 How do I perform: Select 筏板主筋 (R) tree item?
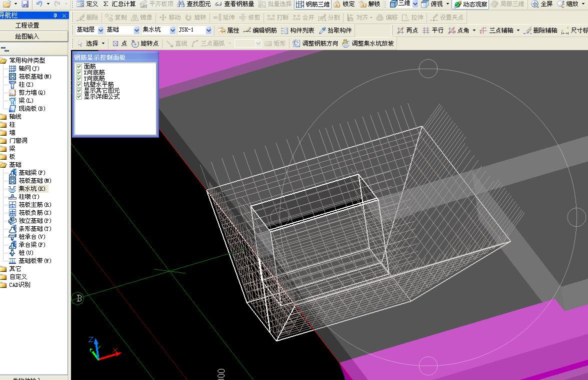coord(30,205)
